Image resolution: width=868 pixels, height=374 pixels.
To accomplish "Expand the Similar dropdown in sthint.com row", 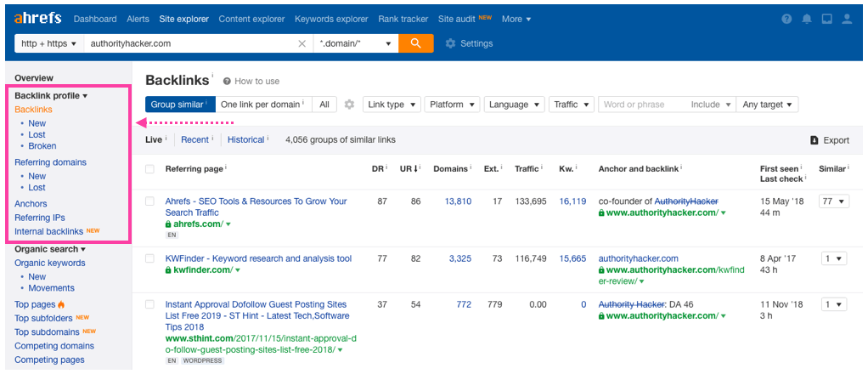I will coord(834,304).
